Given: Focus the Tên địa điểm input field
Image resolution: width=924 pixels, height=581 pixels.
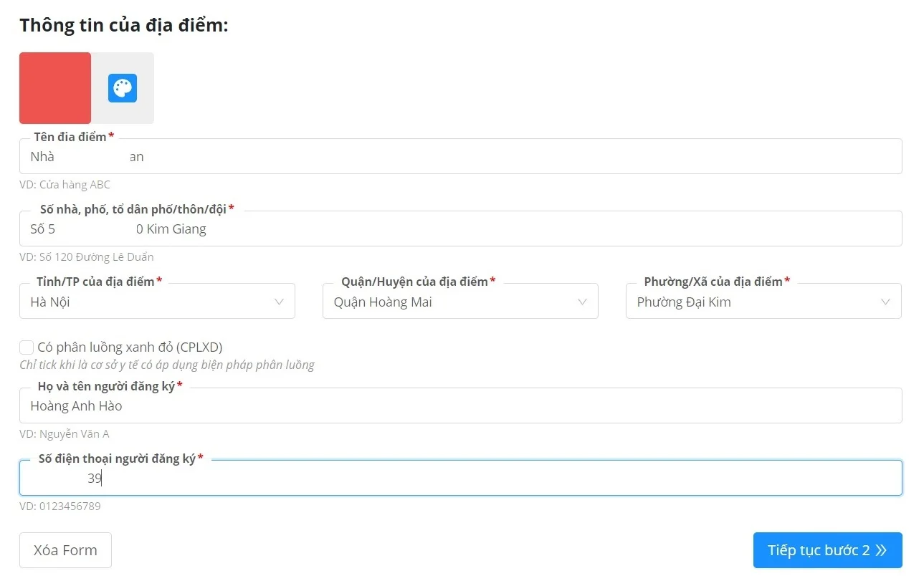Looking at the screenshot, I should point(460,157).
